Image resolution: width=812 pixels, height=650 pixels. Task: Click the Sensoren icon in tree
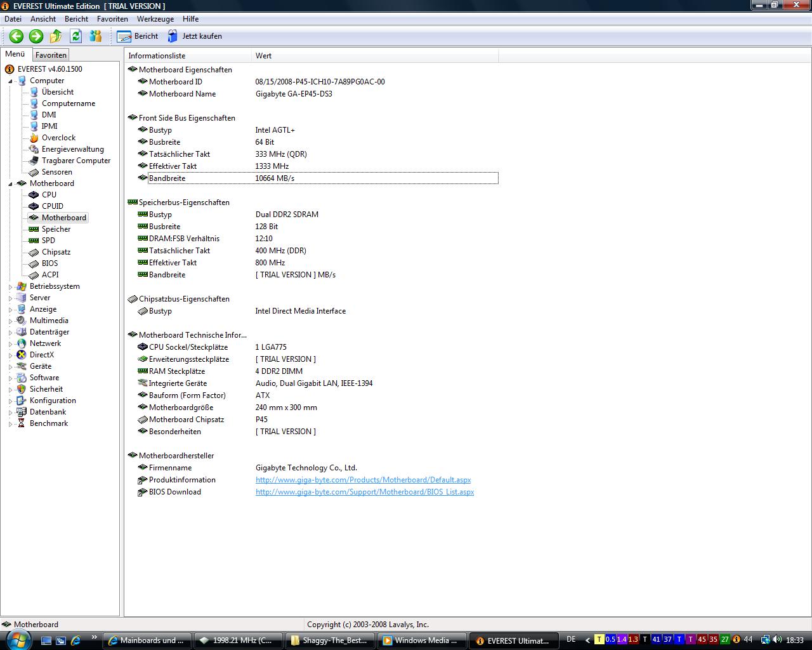pyautogui.click(x=34, y=172)
